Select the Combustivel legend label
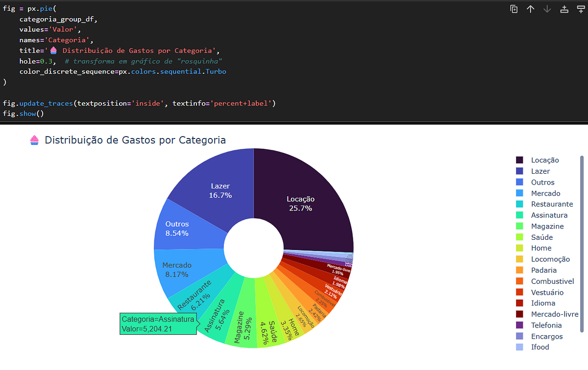Image resolution: width=588 pixels, height=370 pixels. click(552, 281)
